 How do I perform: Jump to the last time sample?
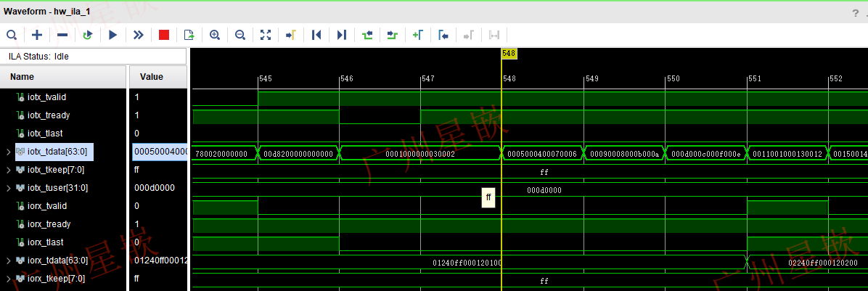342,35
